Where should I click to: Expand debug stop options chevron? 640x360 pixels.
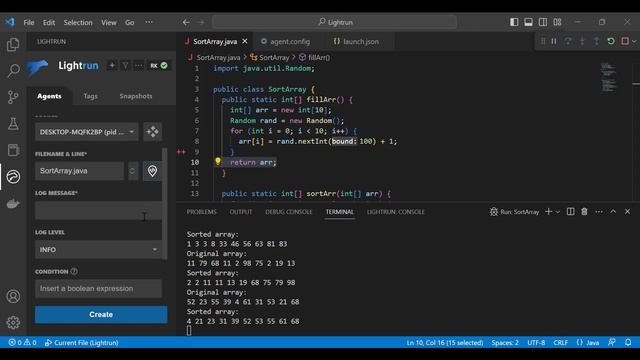[634, 41]
